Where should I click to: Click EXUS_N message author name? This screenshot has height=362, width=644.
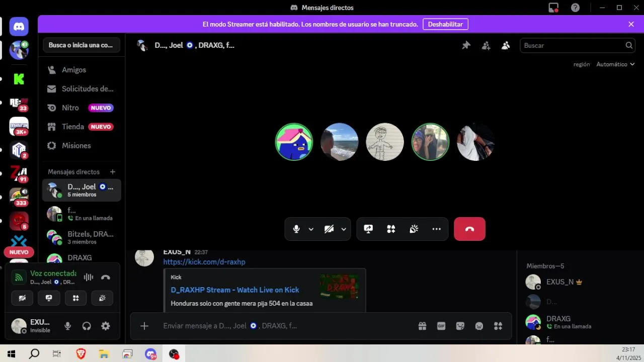pos(177,252)
